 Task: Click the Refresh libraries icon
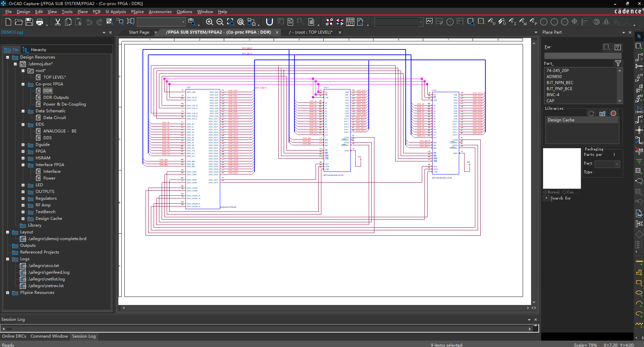[591, 113]
